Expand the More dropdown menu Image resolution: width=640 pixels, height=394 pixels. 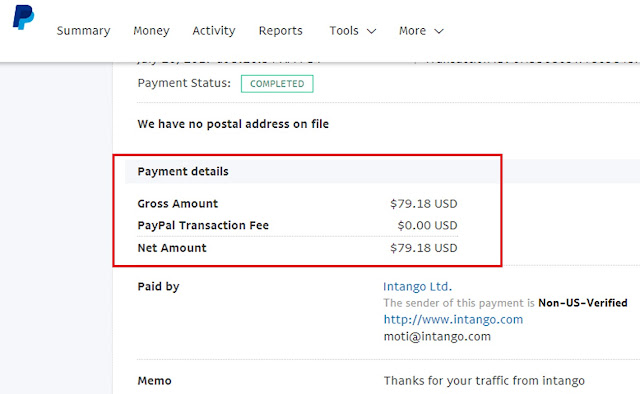click(x=421, y=31)
